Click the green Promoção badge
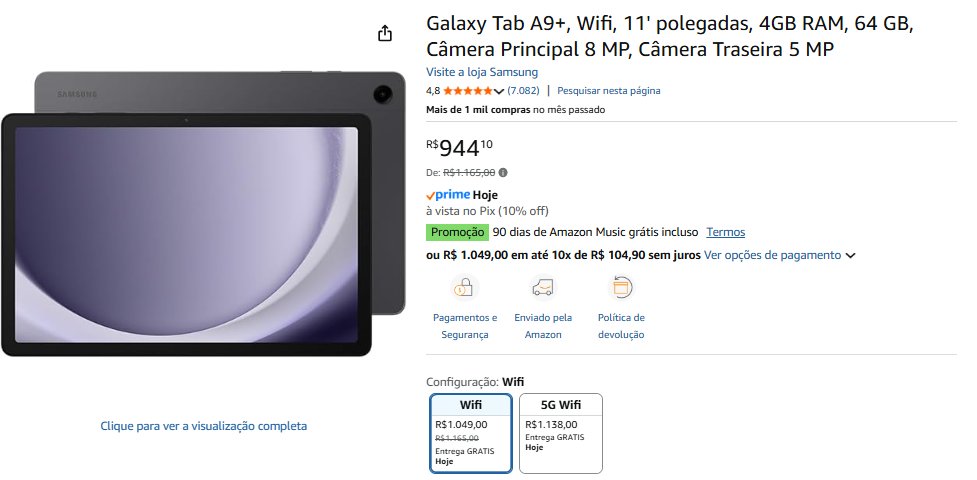This screenshot has height=480, width=977. (457, 232)
